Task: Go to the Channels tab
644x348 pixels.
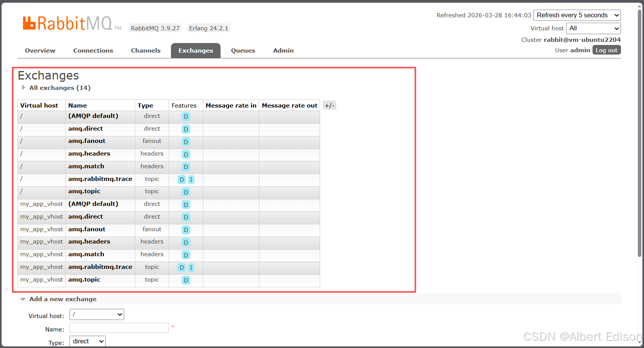Action: (x=146, y=50)
